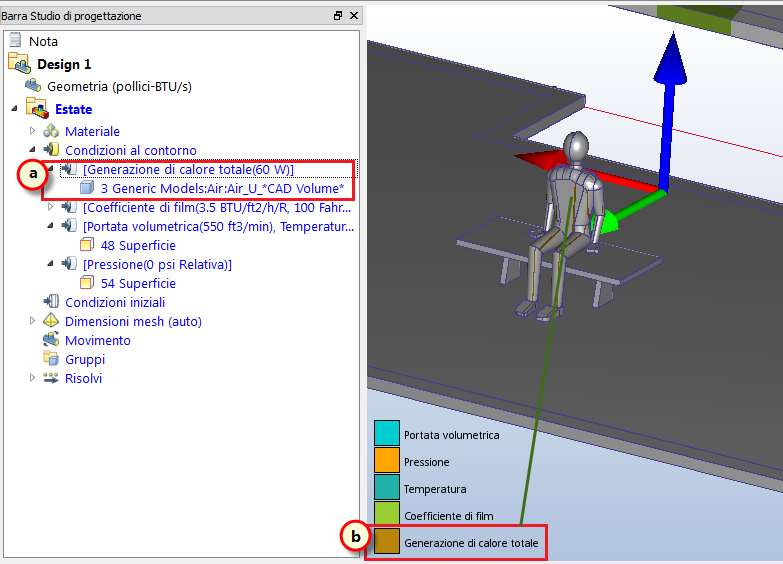Select the Nota tree item
783x564 pixels.
tap(43, 41)
